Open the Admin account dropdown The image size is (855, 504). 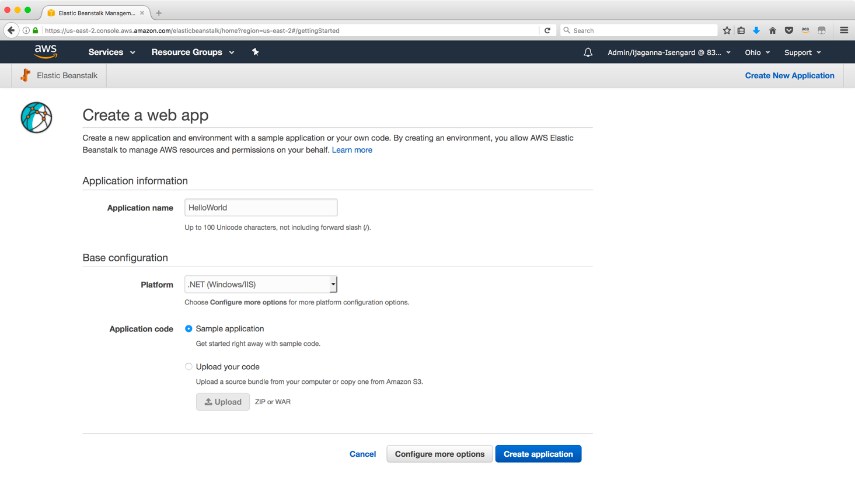point(669,52)
